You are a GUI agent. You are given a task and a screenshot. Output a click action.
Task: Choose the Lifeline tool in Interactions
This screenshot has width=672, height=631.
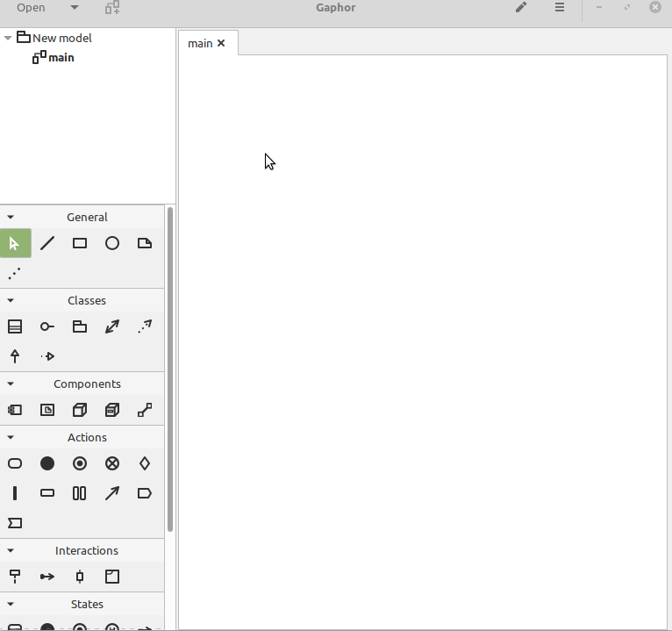[x=15, y=577]
